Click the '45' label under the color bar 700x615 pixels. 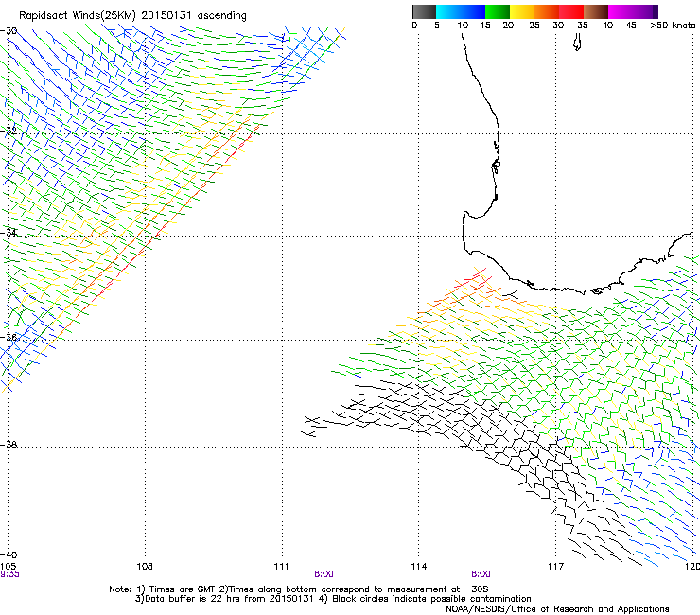631,26
